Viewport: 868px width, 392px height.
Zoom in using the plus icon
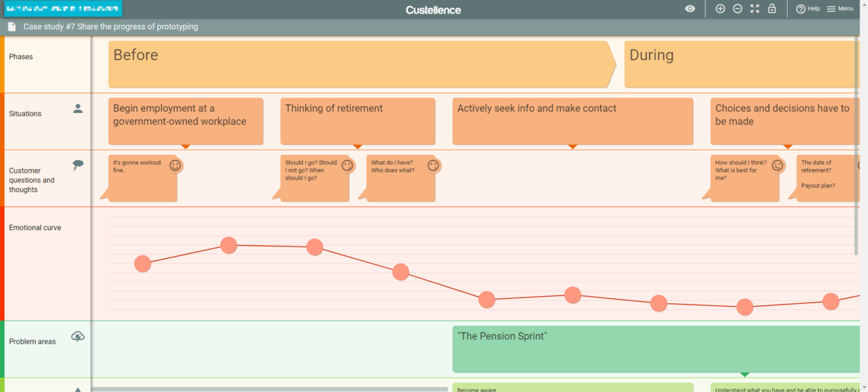point(720,8)
